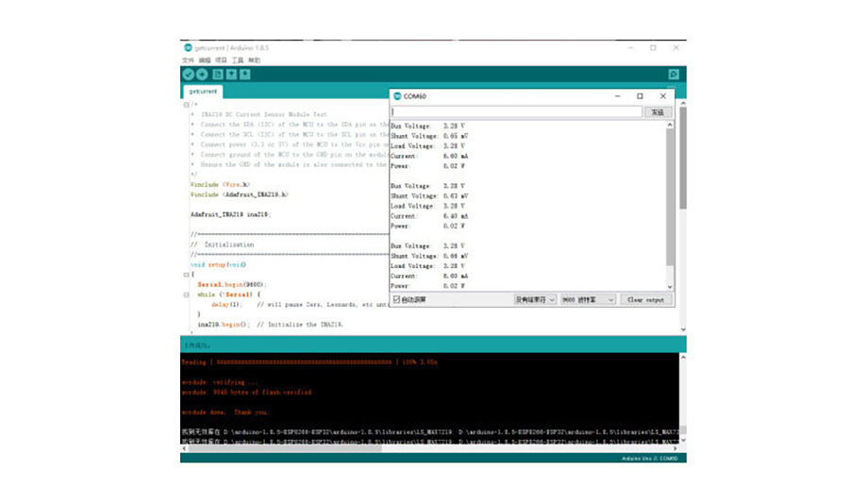Image resolution: width=868 pixels, height=488 pixels.
Task: Collapse the setup function code fold marker
Action: click(186, 275)
